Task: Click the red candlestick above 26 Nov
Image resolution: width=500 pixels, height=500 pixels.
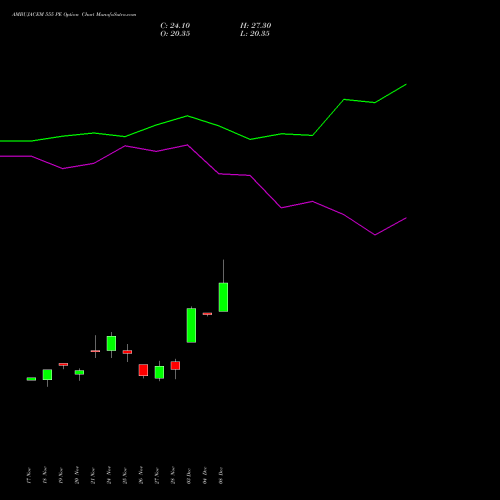Action: (x=143, y=370)
